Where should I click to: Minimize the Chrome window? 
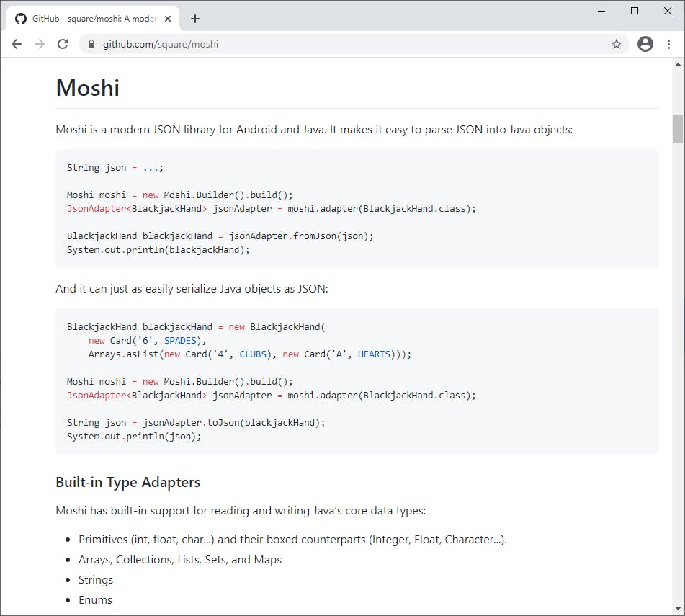pyautogui.click(x=601, y=11)
